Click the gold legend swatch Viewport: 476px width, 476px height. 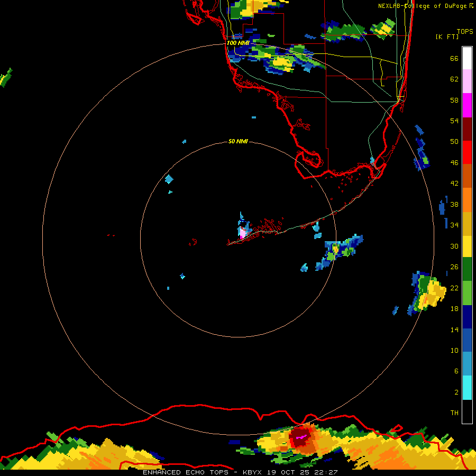[x=467, y=223]
